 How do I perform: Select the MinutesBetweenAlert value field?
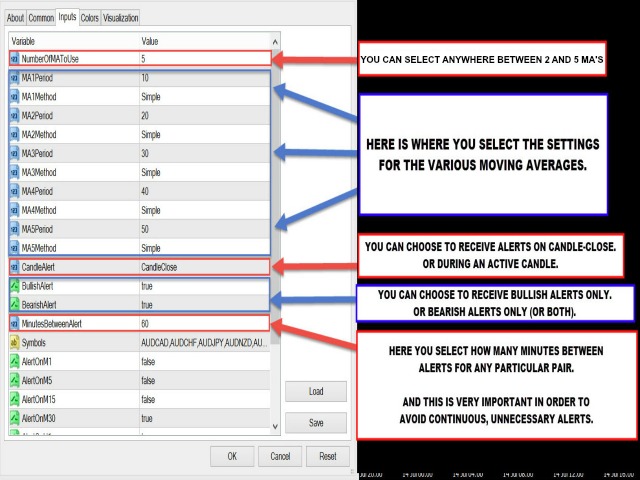pyautogui.click(x=200, y=324)
